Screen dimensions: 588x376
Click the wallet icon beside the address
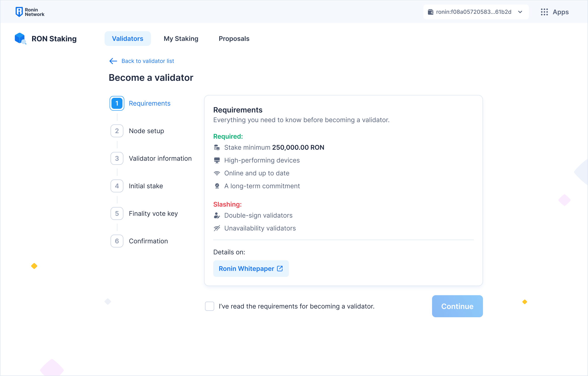(x=430, y=12)
